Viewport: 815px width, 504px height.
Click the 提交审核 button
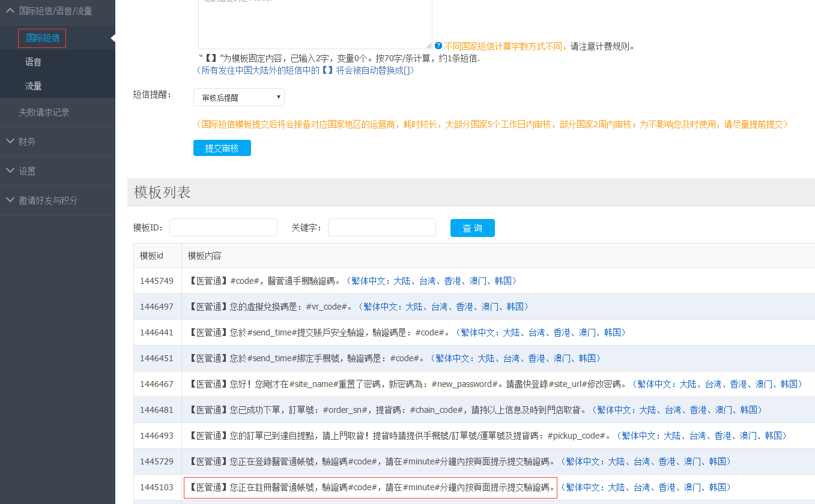point(222,148)
